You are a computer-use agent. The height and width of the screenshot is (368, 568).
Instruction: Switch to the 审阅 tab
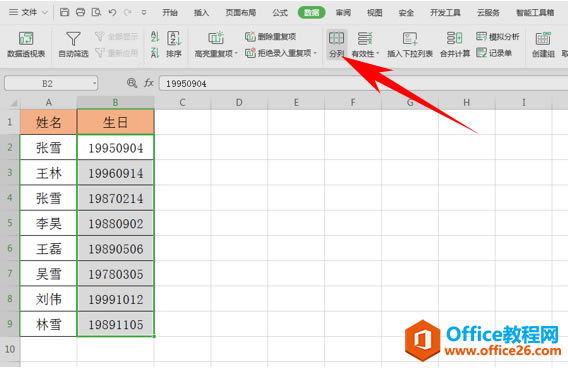(x=343, y=13)
